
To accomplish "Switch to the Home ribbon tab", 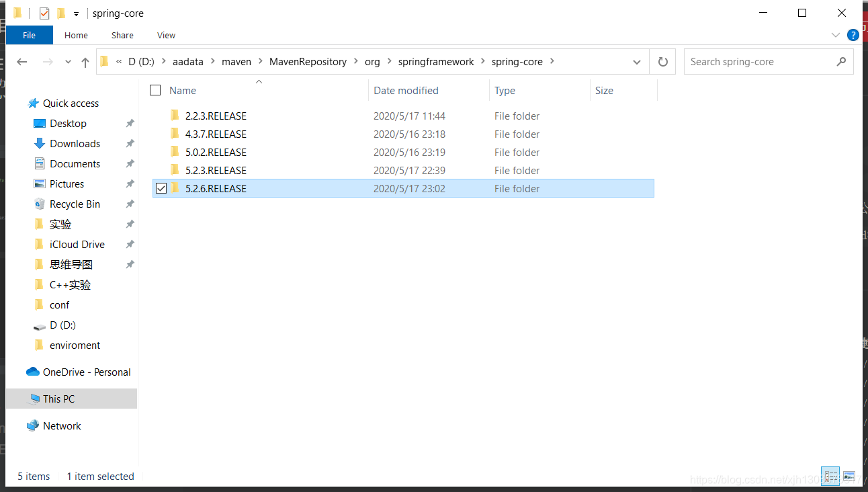I will 76,35.
